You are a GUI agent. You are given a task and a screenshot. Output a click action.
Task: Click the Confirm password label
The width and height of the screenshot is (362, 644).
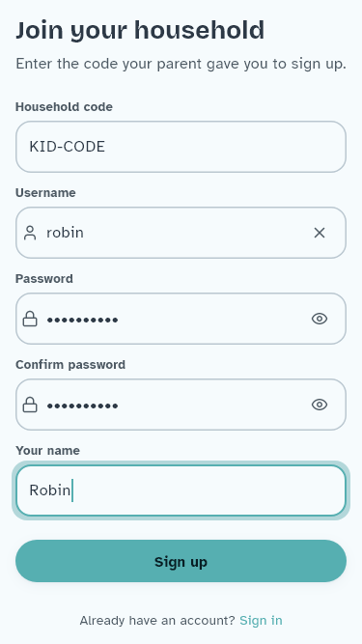70,365
